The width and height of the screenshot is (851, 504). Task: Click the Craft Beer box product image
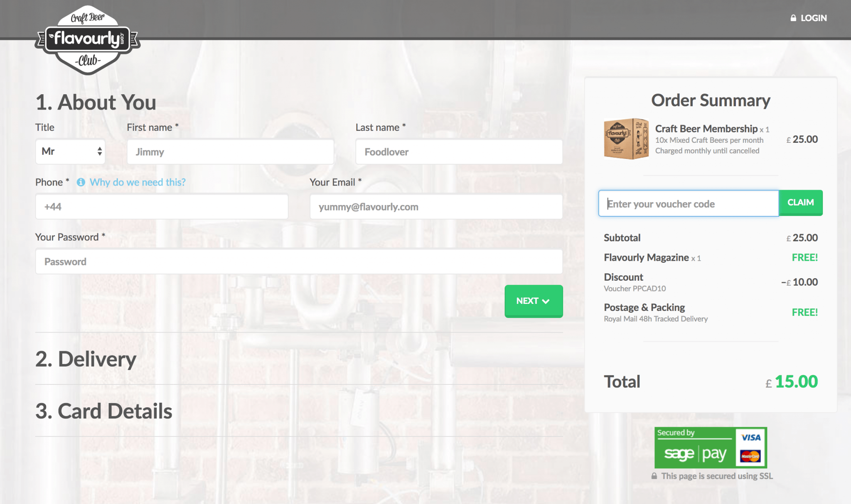626,139
